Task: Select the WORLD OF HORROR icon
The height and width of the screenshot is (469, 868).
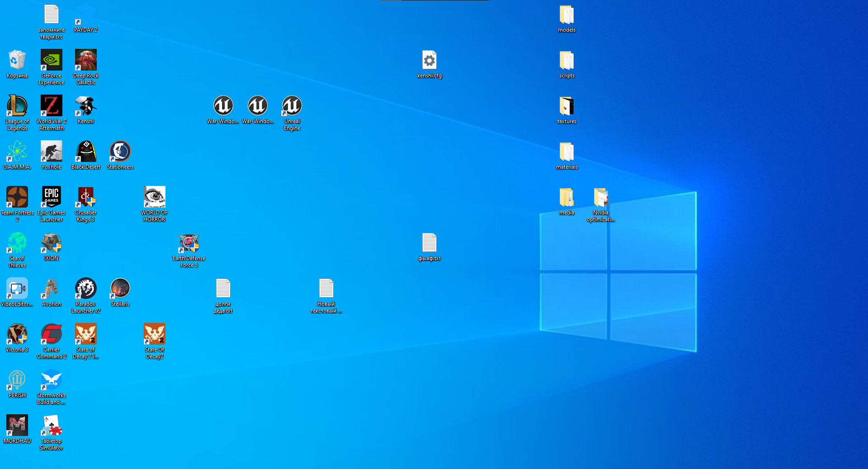Action: (155, 204)
